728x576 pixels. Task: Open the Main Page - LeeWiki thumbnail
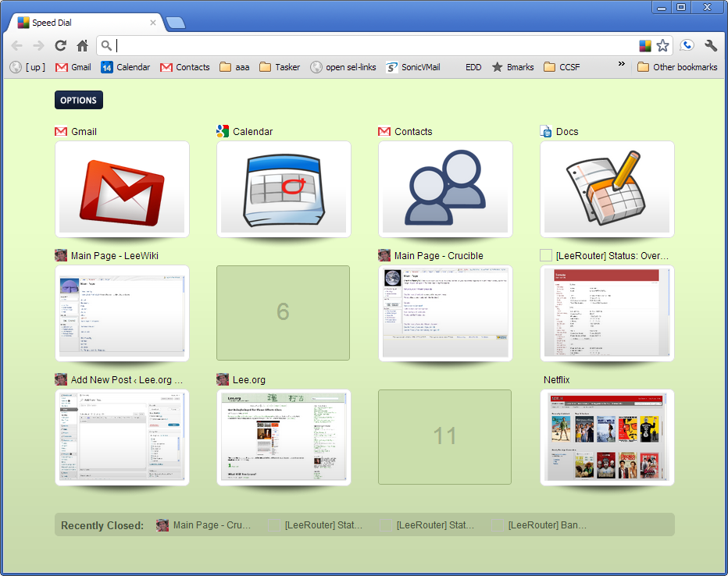click(122, 313)
